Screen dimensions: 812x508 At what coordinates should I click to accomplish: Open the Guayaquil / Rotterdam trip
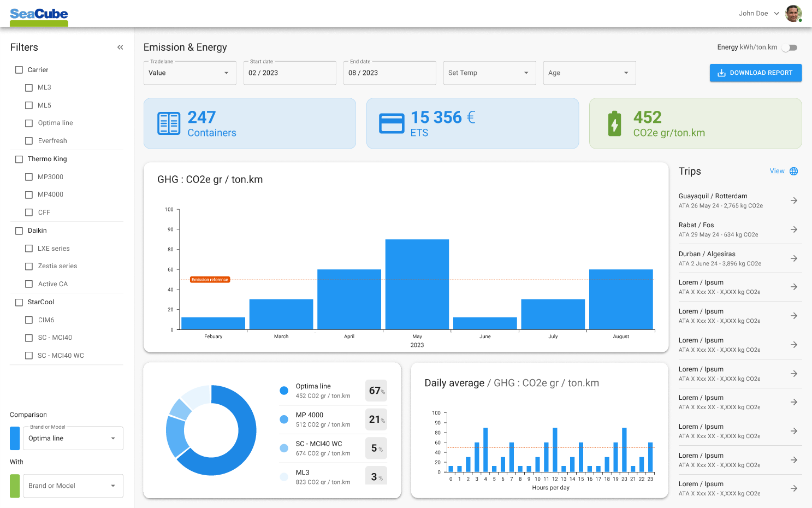(x=740, y=200)
